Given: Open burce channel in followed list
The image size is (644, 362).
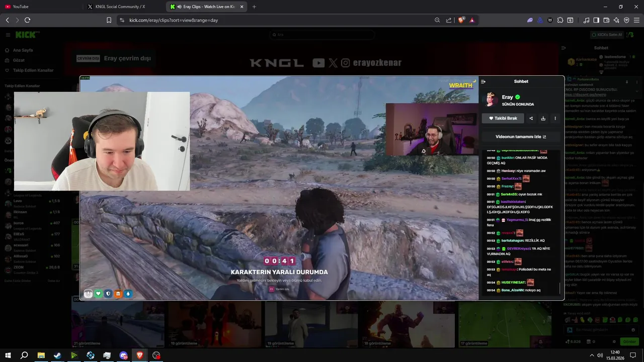Looking at the screenshot, I should (x=31, y=225).
